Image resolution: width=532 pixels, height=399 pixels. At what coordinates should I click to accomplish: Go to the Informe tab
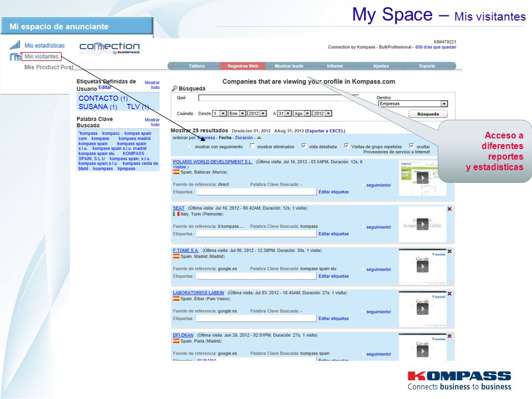coord(335,66)
